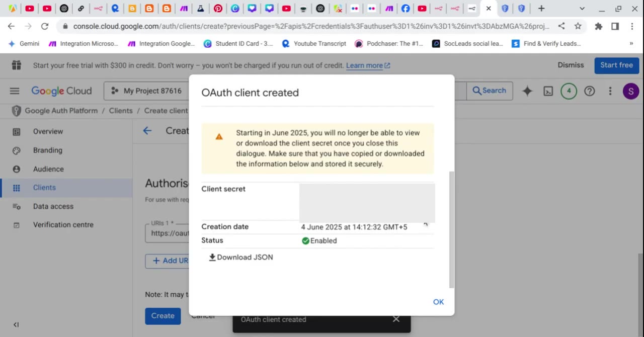
Task: Click the warning triangle icon in the notice
Action: (219, 137)
